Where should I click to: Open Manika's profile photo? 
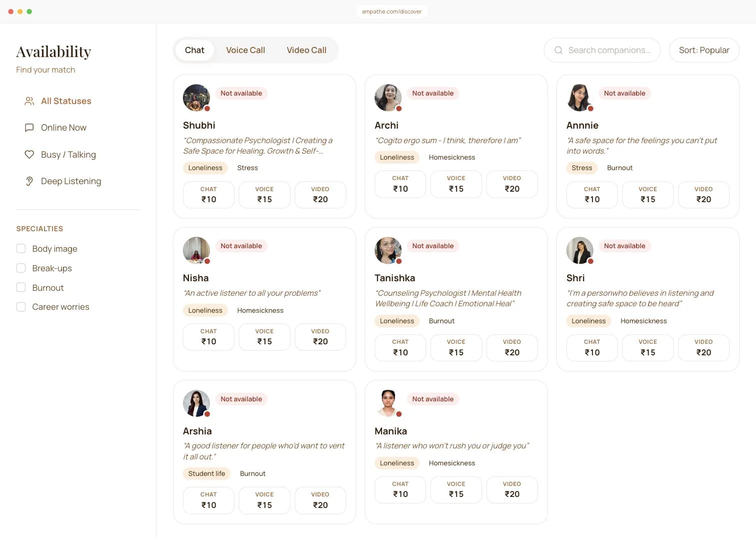pyautogui.click(x=388, y=403)
